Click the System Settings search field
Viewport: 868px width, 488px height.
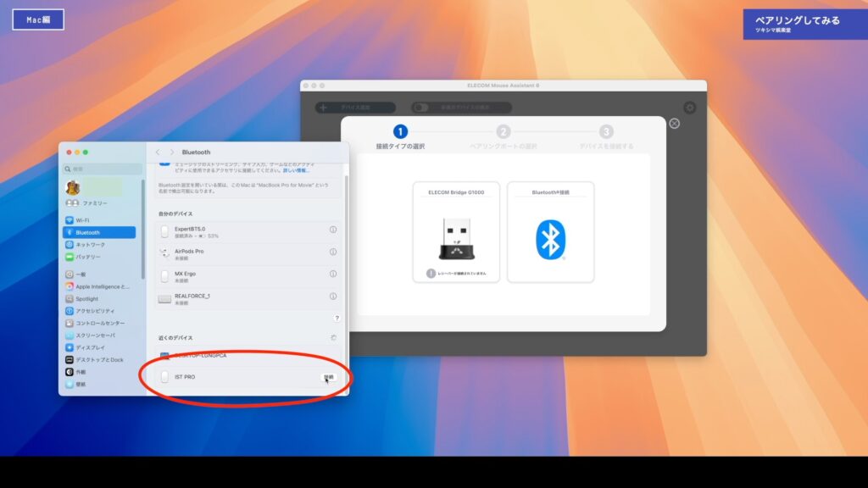coord(103,169)
